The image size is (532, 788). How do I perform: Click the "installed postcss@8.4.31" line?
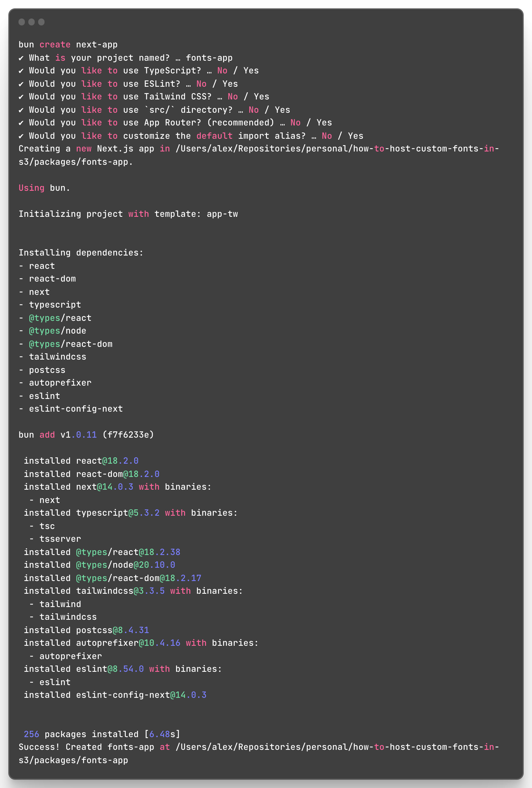pos(86,630)
